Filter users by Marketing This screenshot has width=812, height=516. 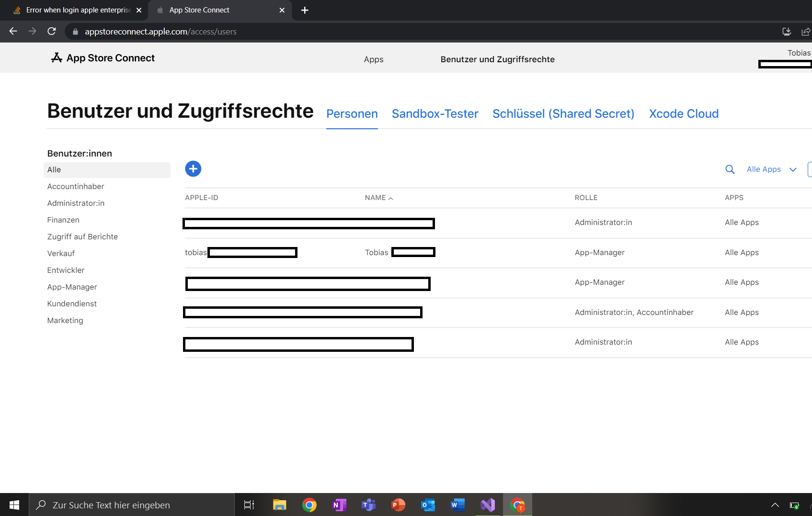65,321
